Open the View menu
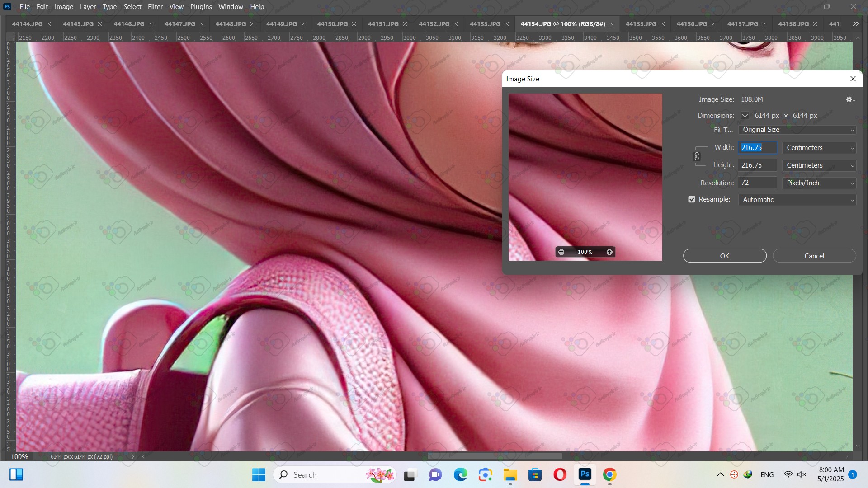 [x=176, y=7]
